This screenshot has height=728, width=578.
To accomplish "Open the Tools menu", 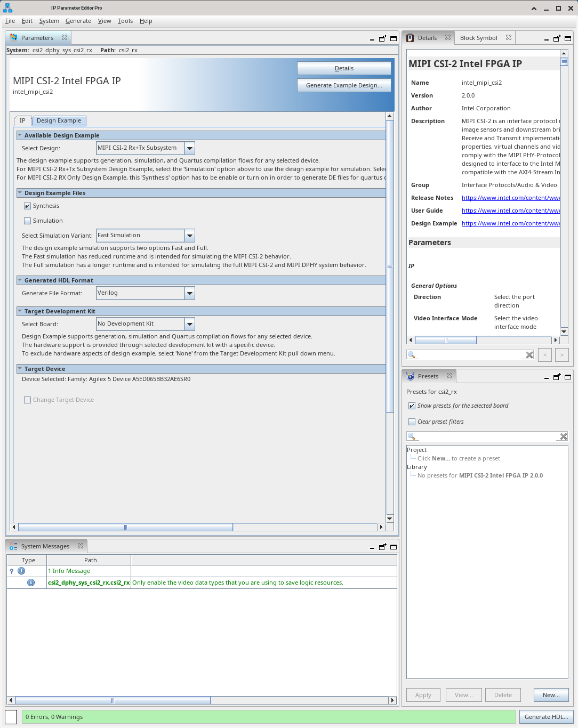I will [x=125, y=21].
